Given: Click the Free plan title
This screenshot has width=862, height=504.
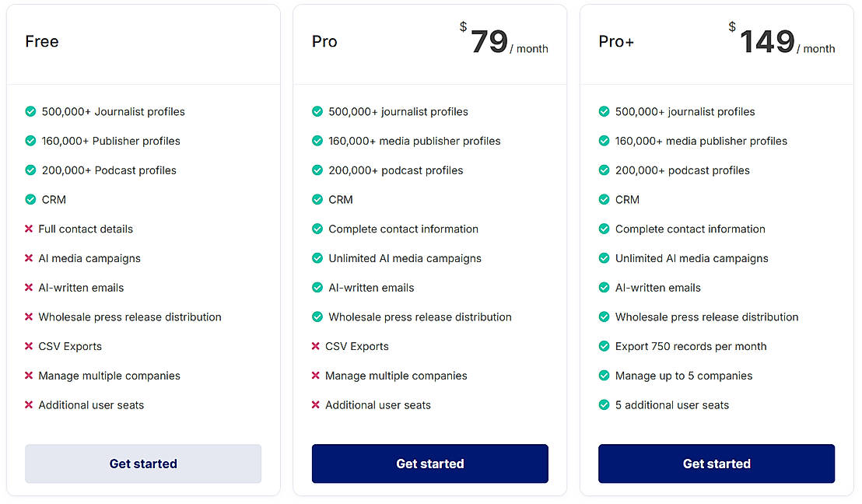Looking at the screenshot, I should point(42,42).
